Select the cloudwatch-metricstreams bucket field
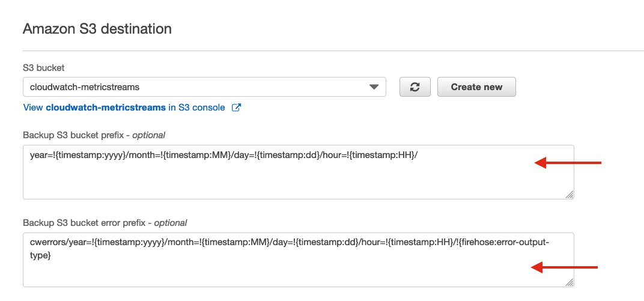 (204, 87)
